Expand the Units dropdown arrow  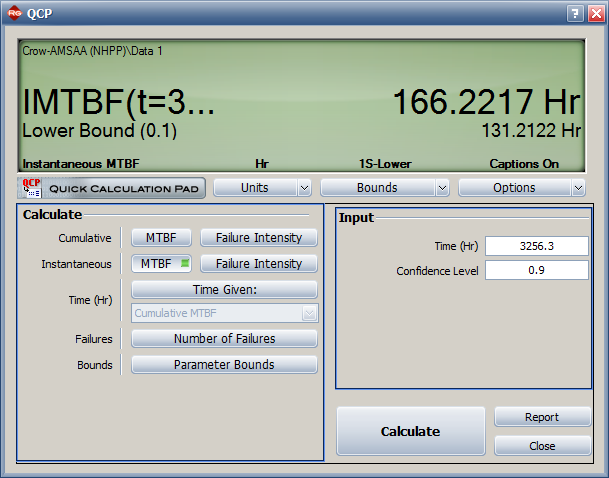(304, 188)
